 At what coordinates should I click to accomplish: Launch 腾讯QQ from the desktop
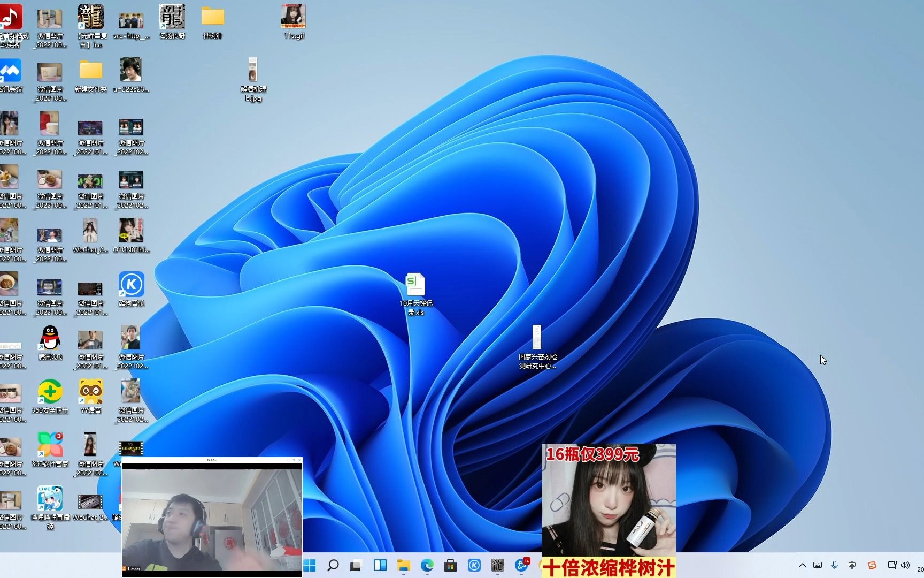click(x=50, y=343)
